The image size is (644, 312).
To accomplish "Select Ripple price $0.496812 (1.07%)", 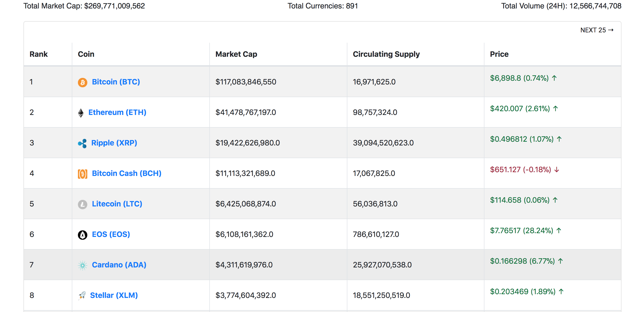I will pos(522,139).
